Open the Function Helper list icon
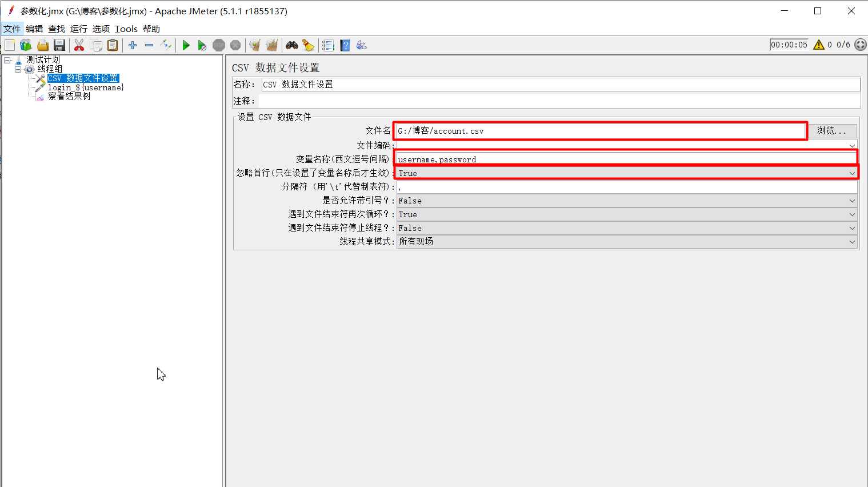Viewport: 868px width, 487px height. 328,45
